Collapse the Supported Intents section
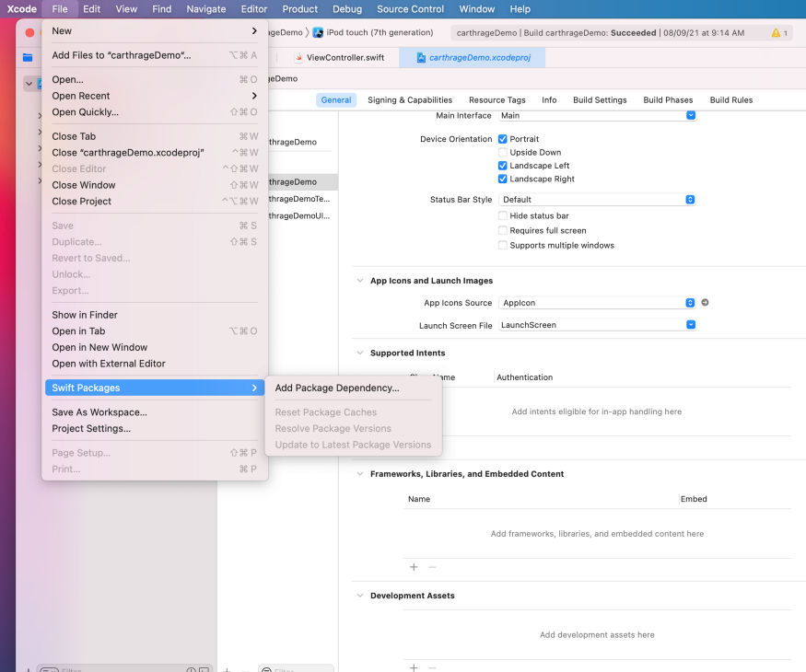Image resolution: width=806 pixels, height=672 pixels. point(360,353)
